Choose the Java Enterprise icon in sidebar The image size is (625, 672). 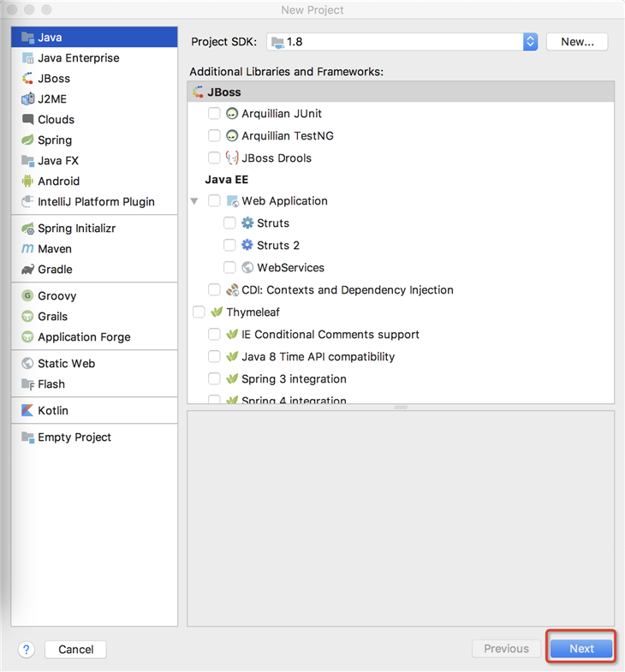[x=28, y=58]
